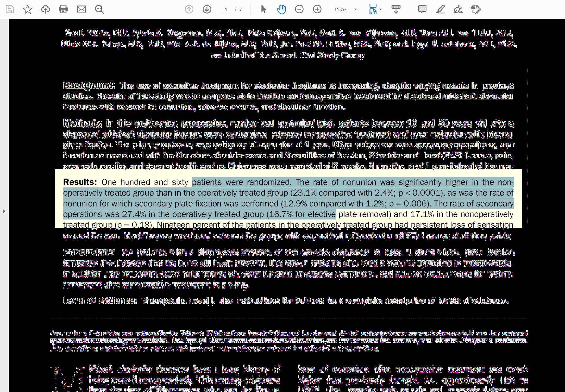Click the Save file icon
The image size is (565, 392).
point(10,9)
